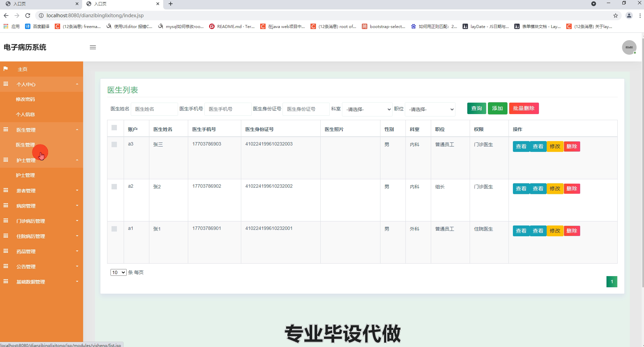Open 个人信息 in the sidebar
This screenshot has height=347, width=644.
pos(25,114)
